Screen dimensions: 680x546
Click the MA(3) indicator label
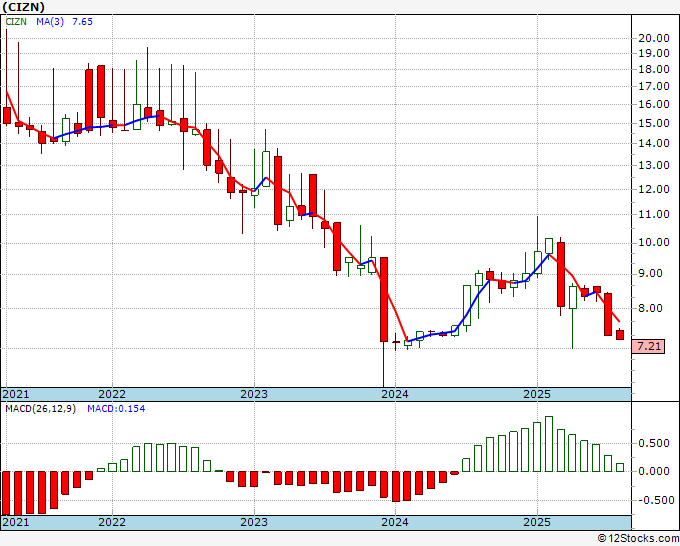click(x=50, y=22)
